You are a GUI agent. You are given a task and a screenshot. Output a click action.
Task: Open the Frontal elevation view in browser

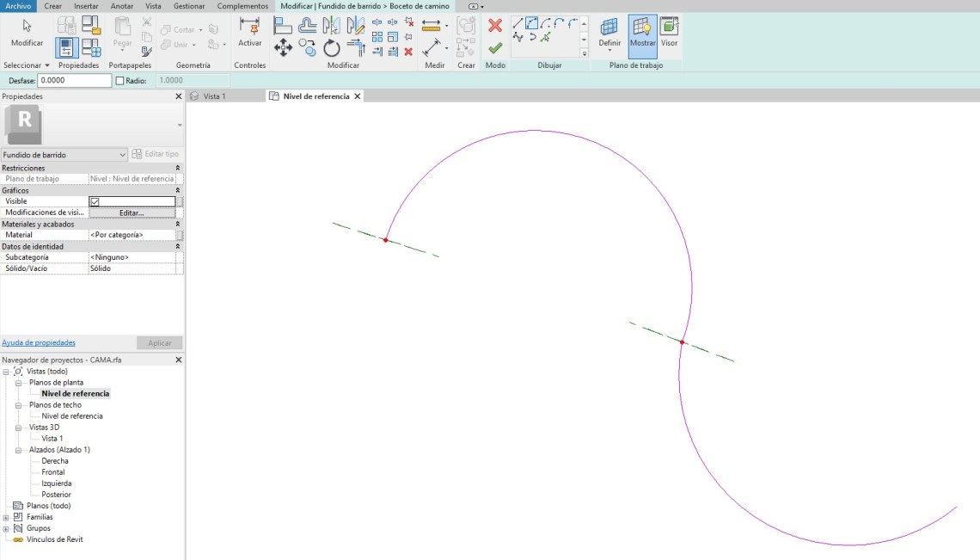tap(53, 472)
